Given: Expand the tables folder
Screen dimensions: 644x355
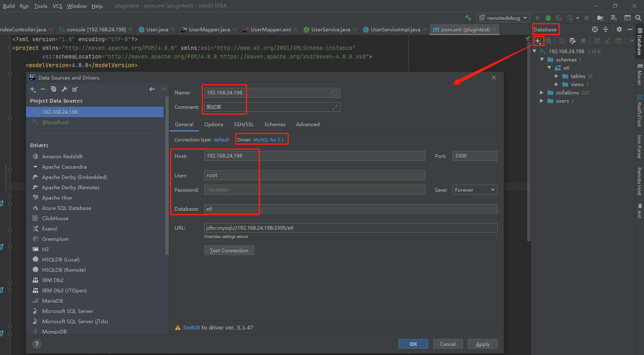Looking at the screenshot, I should 557,76.
